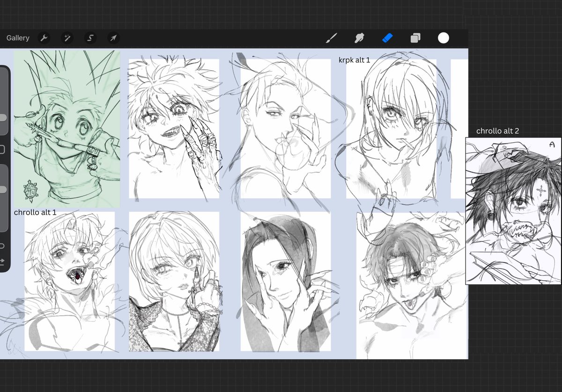The image size is (562, 392).
Task: Tap the Undo arrow in sidebar
Action: tap(2, 246)
